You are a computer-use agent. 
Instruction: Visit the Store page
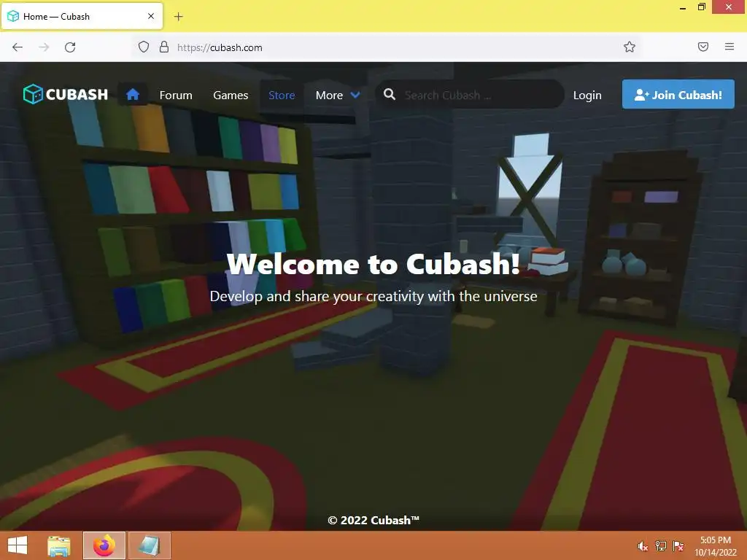point(282,96)
